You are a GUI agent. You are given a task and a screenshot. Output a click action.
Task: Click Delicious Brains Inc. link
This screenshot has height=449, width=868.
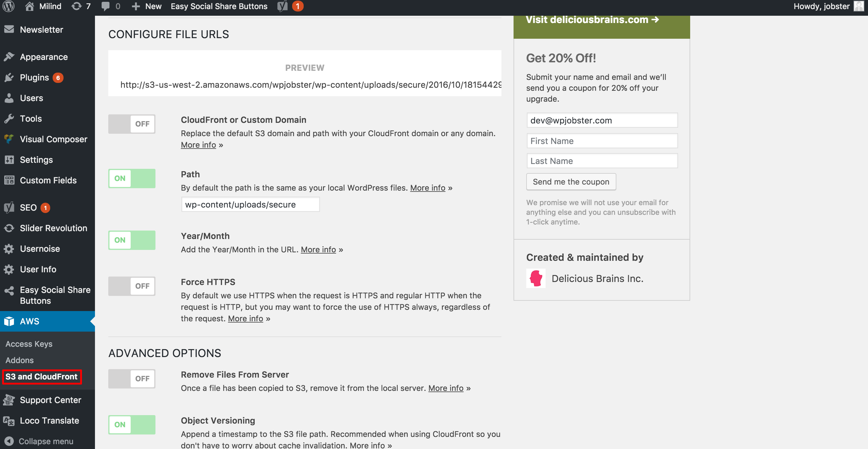coord(597,278)
